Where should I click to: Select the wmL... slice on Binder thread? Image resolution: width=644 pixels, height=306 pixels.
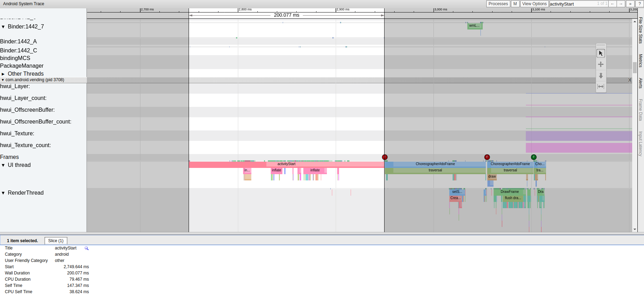474,26
